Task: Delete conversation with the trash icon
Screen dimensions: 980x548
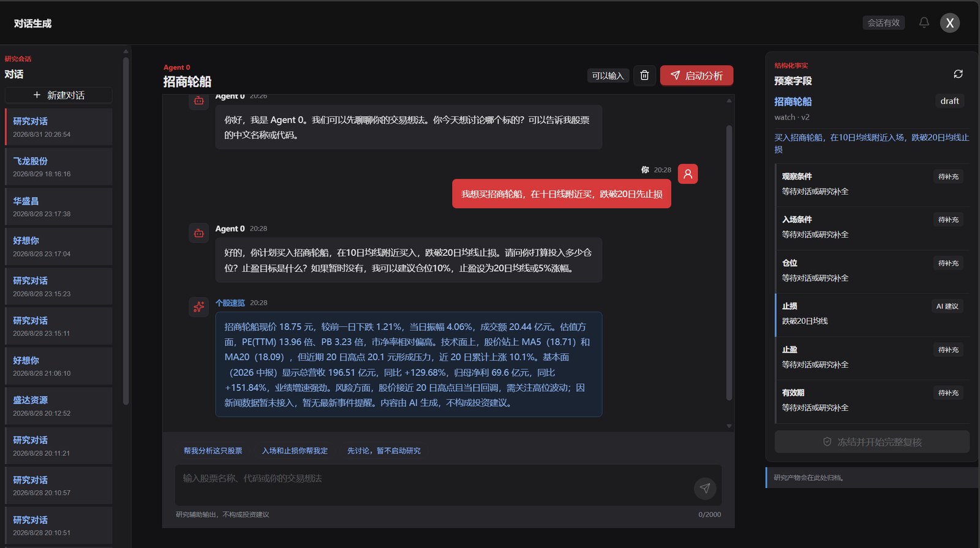Action: point(644,75)
